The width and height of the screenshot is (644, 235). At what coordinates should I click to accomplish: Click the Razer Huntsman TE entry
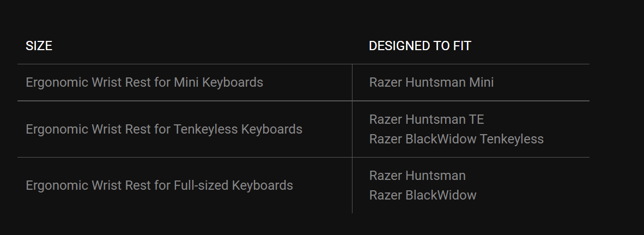tap(426, 119)
